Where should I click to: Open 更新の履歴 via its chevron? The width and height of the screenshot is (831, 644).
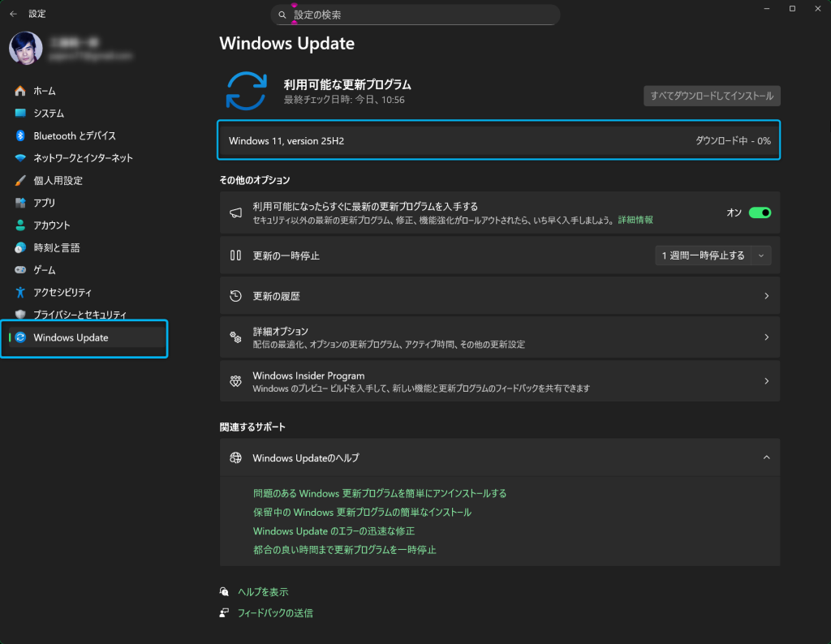pyautogui.click(x=766, y=296)
